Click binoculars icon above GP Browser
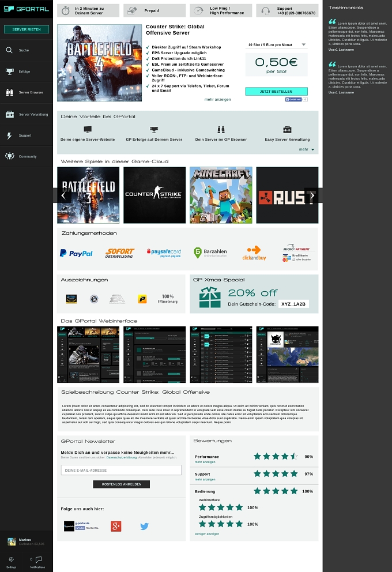 click(221, 129)
